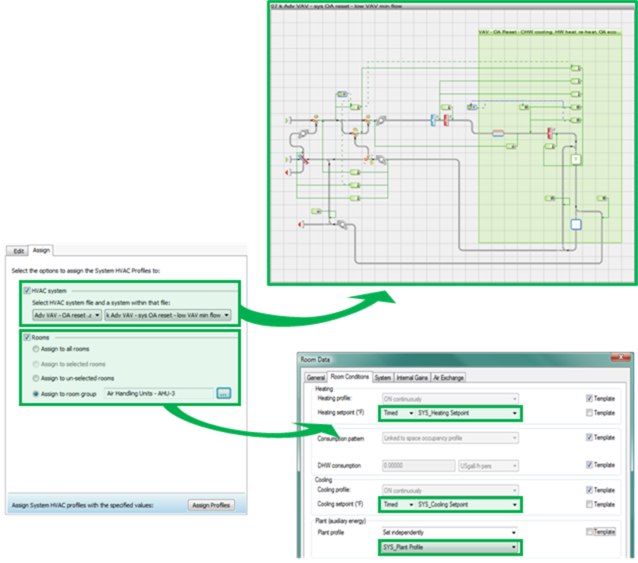
Task: Toggle the Rooms checkbox
Action: tap(26, 337)
